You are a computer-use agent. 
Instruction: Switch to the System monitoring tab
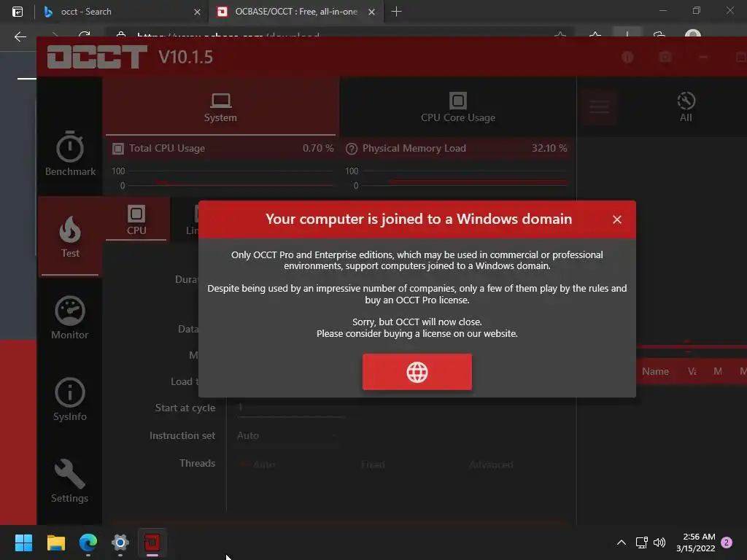220,107
